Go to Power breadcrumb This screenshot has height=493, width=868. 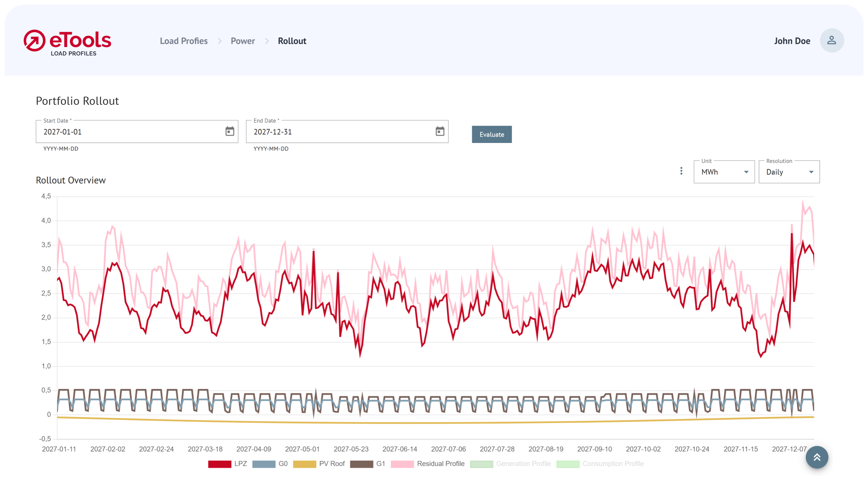pyautogui.click(x=243, y=41)
